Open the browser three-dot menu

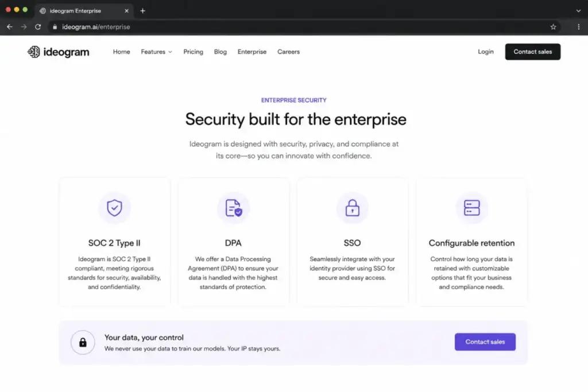[579, 27]
